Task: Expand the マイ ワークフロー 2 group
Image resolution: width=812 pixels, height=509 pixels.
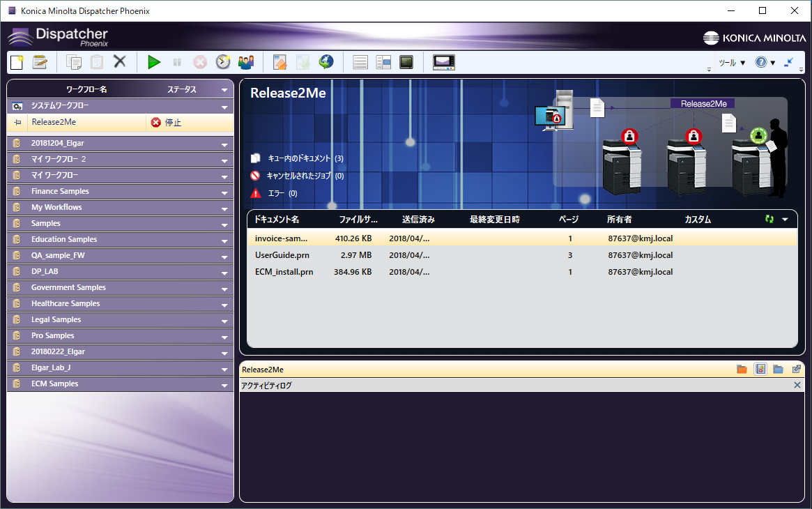Action: [x=224, y=160]
